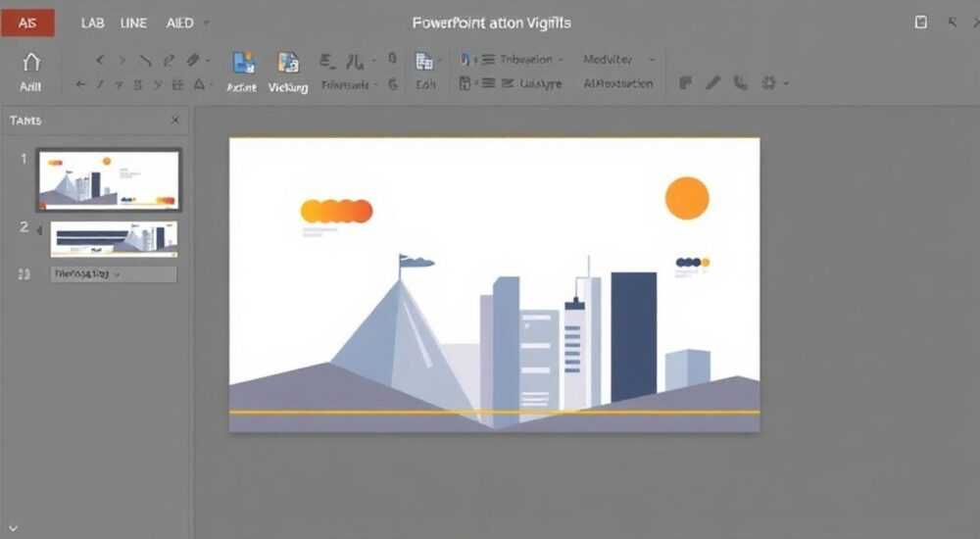This screenshot has height=539, width=980.
Task: Switch to the LAB tab
Action: click(x=92, y=24)
